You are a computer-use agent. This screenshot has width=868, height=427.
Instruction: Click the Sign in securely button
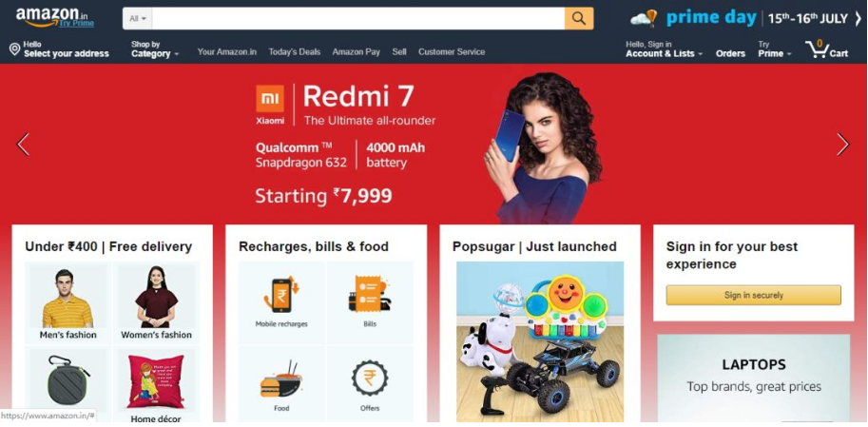[753, 295]
